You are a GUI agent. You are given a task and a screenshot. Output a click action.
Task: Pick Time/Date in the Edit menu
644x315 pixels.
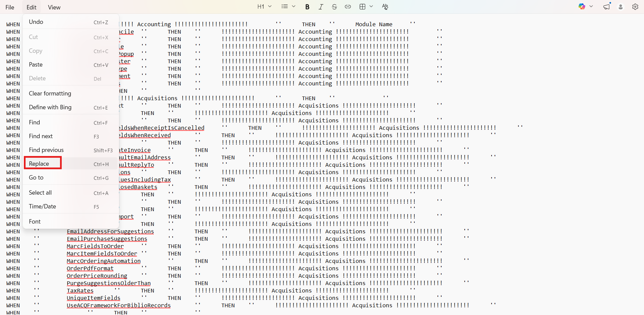click(42, 206)
